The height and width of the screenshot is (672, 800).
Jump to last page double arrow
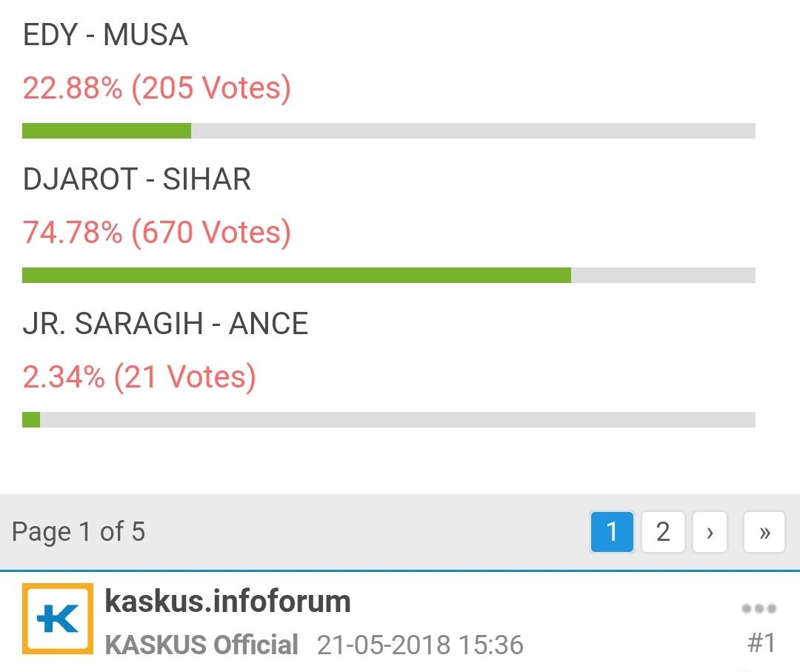coord(764,532)
